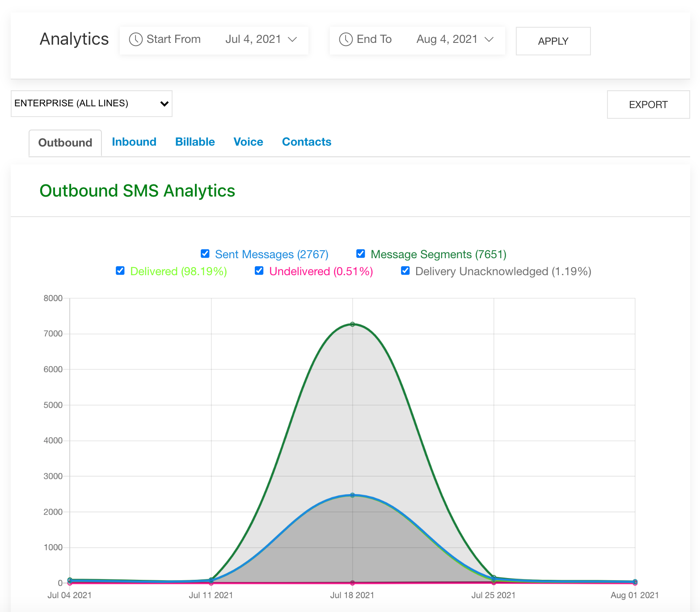Open the Billable tab
Viewport: 700px width, 612px height.
click(x=195, y=142)
